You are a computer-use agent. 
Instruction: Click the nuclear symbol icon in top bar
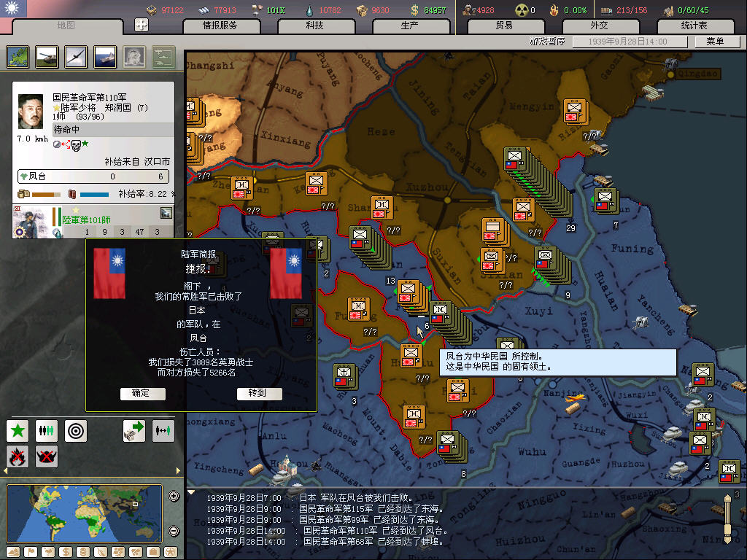click(x=522, y=10)
